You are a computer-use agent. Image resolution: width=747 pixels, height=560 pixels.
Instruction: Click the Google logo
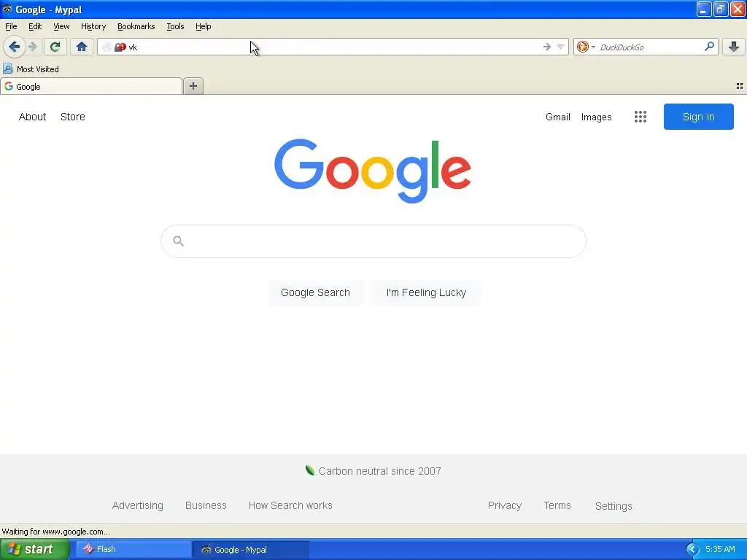373,171
